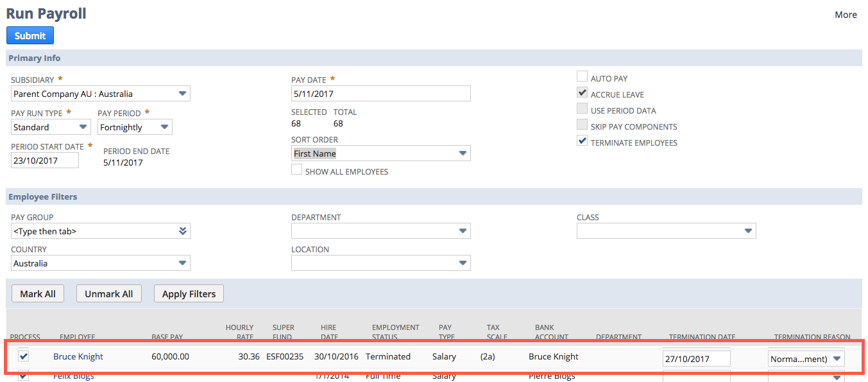Click Mark All
The width and height of the screenshot is (868, 382).
tap(37, 293)
